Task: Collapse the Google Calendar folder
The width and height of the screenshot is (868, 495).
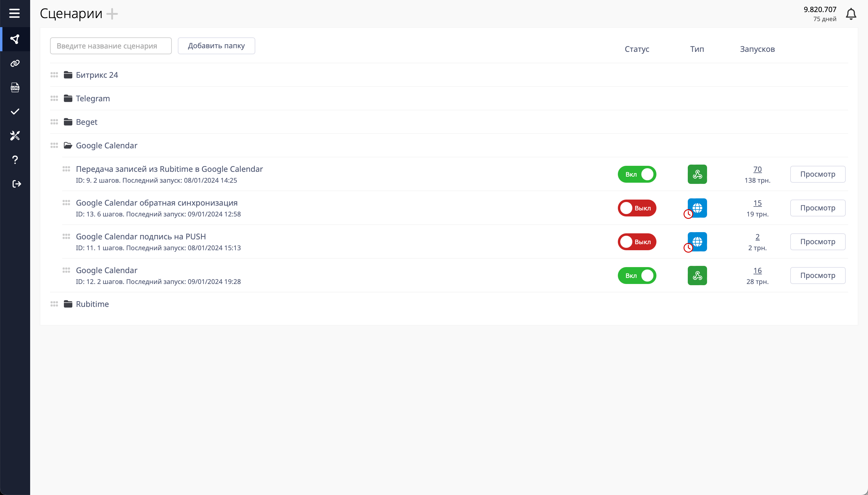Action: point(106,146)
